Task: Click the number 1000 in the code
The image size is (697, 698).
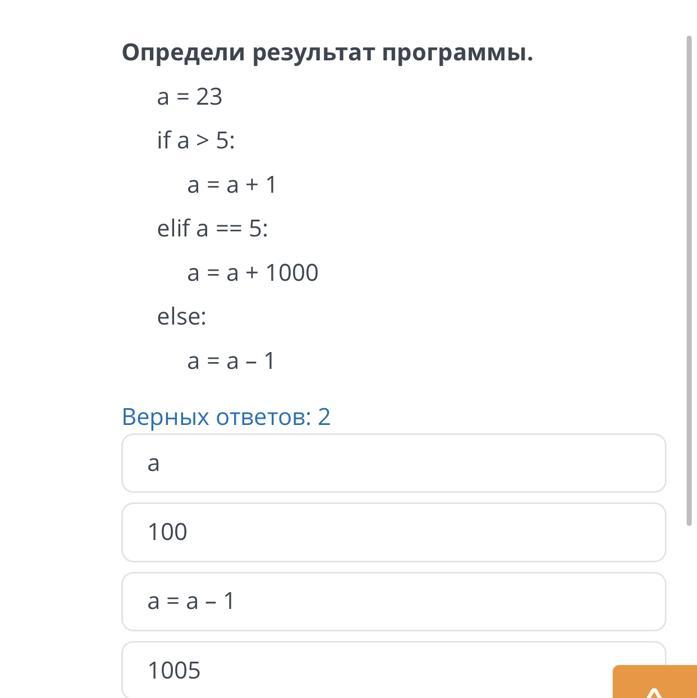Action: click(x=292, y=273)
